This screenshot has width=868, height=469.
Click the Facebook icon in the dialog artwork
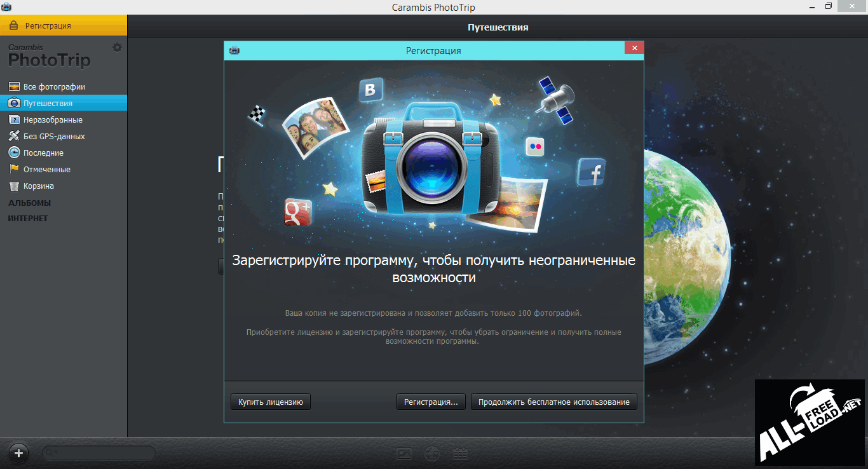(591, 172)
